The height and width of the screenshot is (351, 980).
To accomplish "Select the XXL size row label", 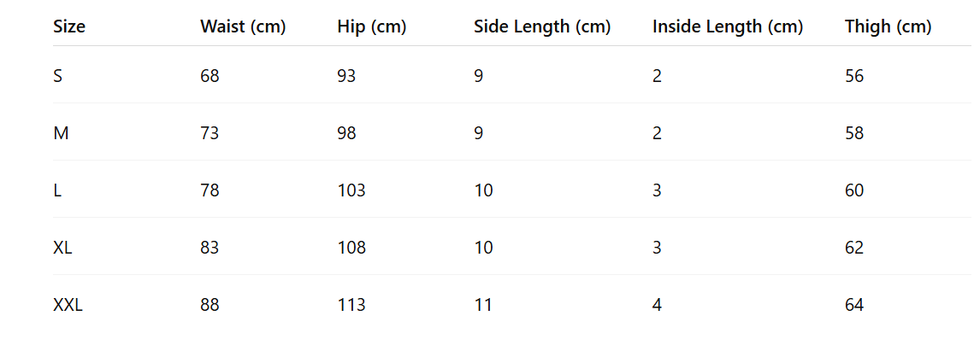I will [68, 305].
